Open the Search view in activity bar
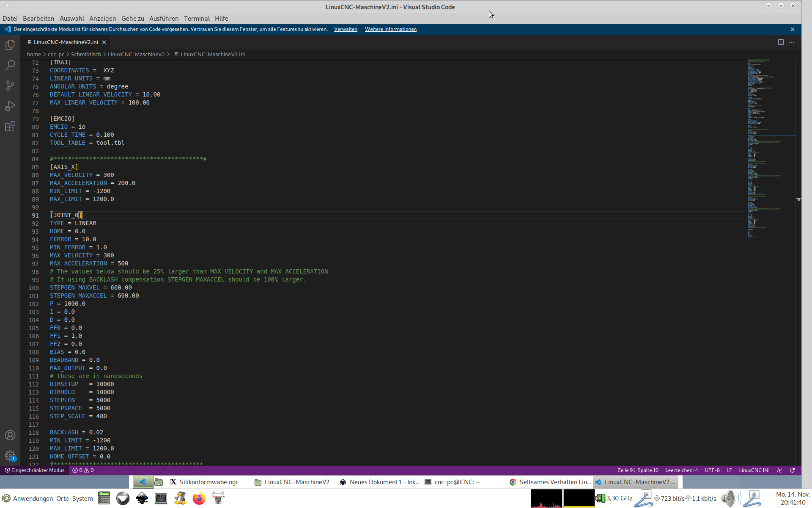The width and height of the screenshot is (812, 508). (x=10, y=65)
